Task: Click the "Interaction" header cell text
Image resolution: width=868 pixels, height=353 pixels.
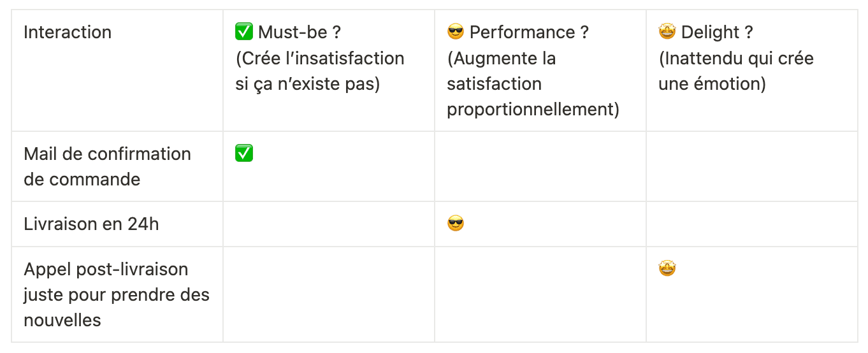Action: click(68, 32)
